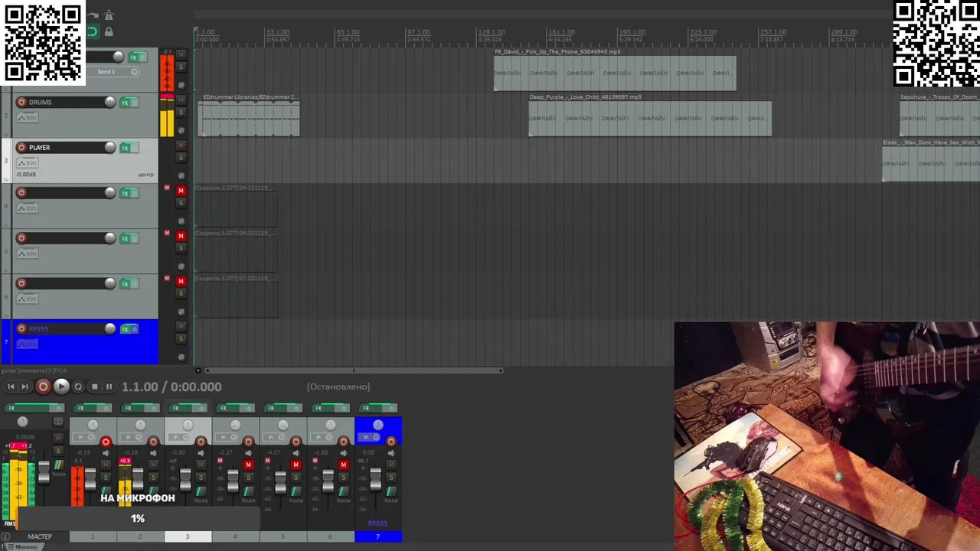Image resolution: width=980 pixels, height=551 pixels.
Task: Solo the PLAYER track
Action: point(181,158)
